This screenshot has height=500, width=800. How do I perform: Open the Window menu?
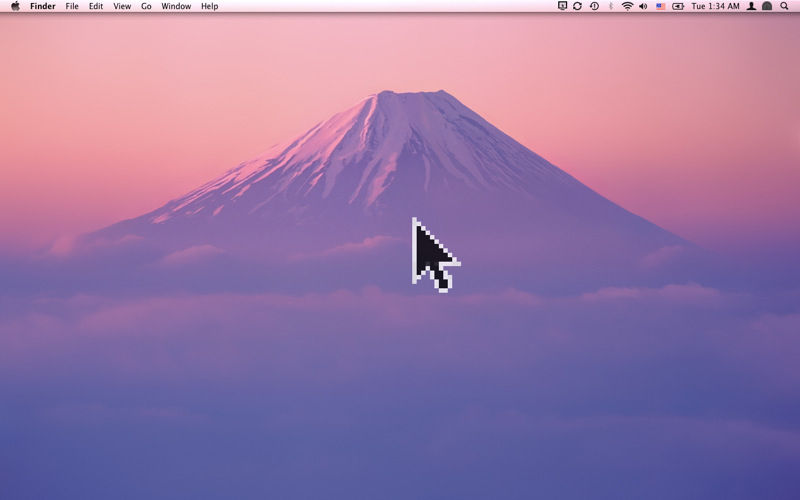[x=176, y=6]
